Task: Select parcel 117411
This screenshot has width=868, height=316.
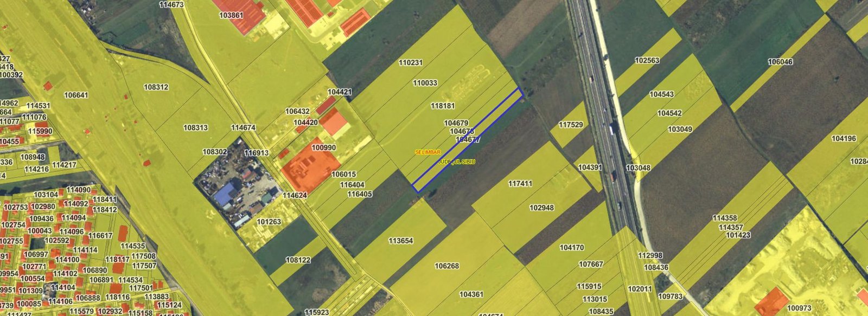Action: pos(520,184)
